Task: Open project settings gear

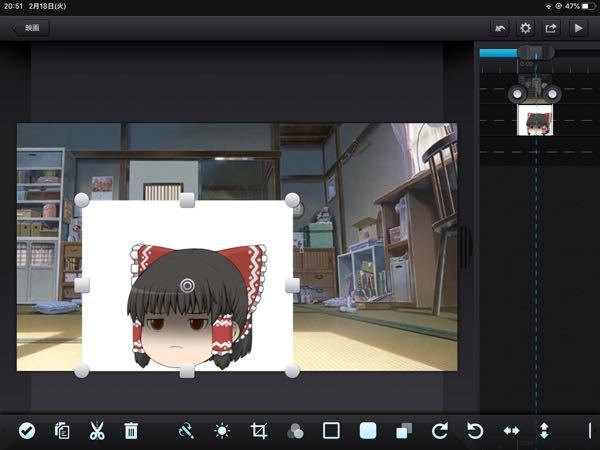Action: (x=525, y=28)
